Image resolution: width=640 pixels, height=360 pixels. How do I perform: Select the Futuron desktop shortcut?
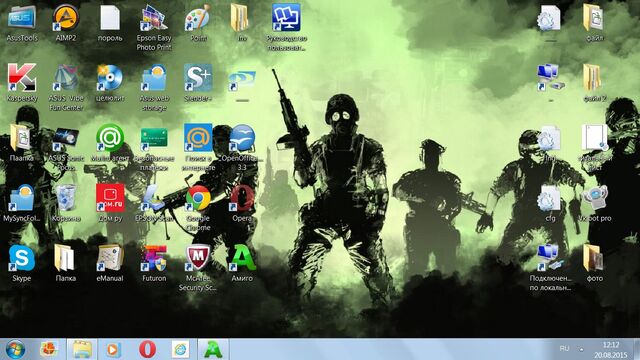[x=154, y=263]
